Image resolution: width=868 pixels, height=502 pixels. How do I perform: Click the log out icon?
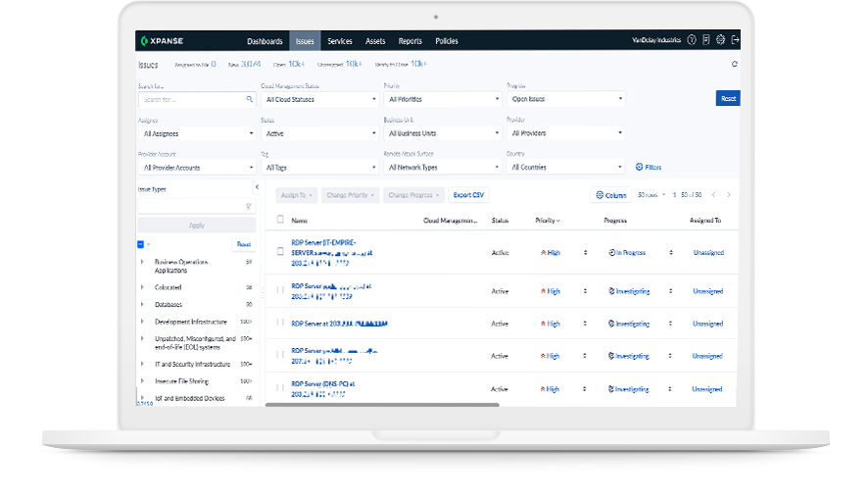pyautogui.click(x=736, y=40)
